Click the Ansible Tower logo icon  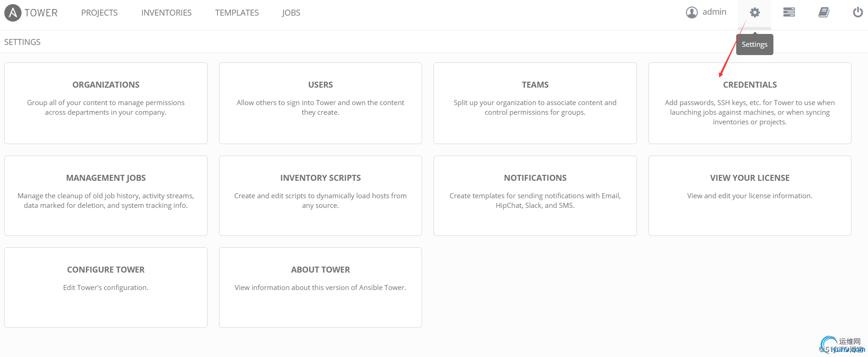click(x=13, y=13)
